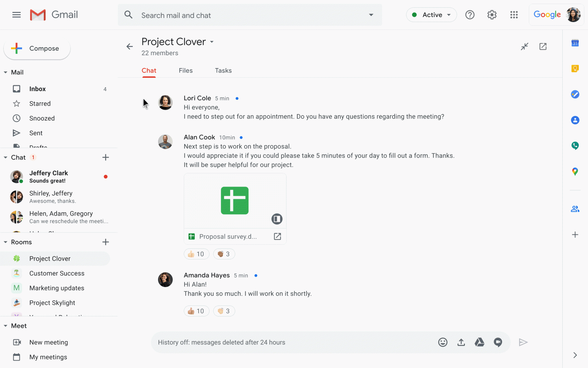Attach a file from Google Drive

pyautogui.click(x=479, y=342)
